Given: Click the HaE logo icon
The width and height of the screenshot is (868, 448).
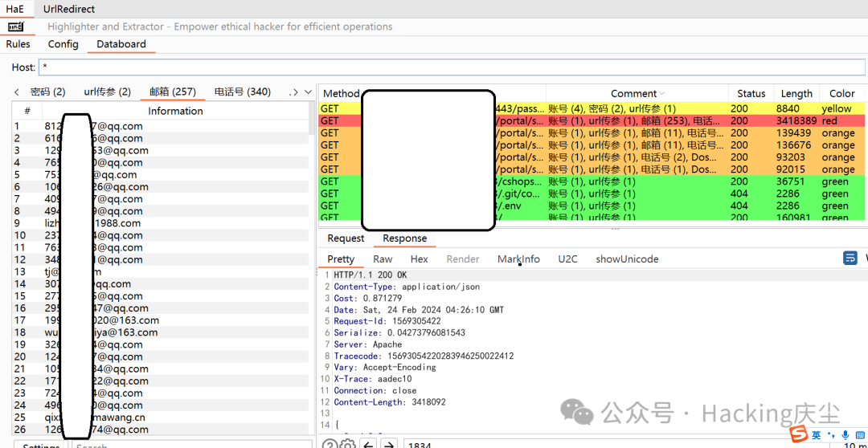Looking at the screenshot, I should pos(16,26).
